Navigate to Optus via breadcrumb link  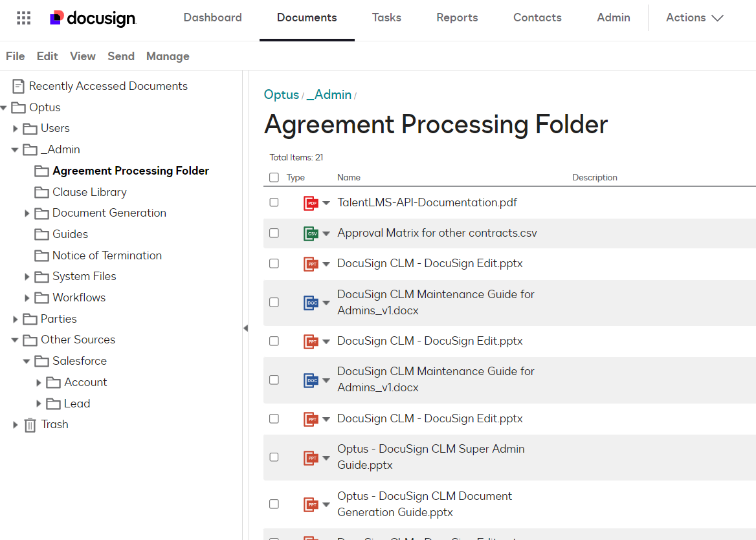(281, 94)
